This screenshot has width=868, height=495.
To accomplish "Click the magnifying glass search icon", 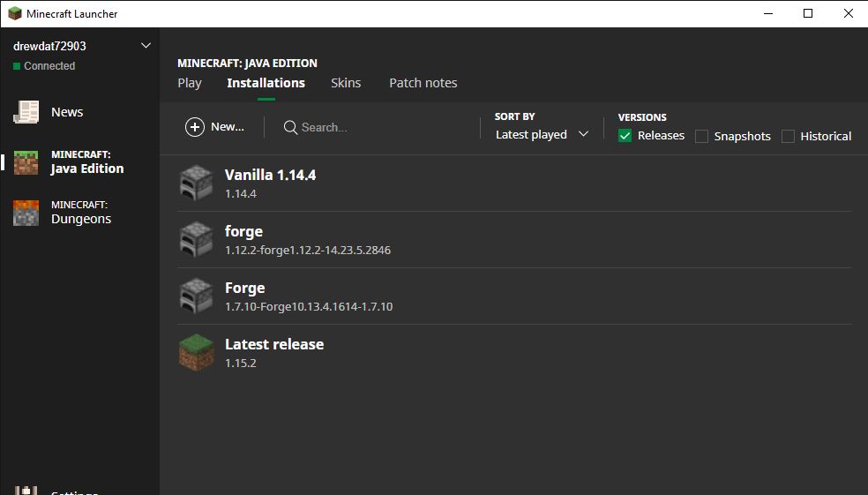I will [x=290, y=128].
